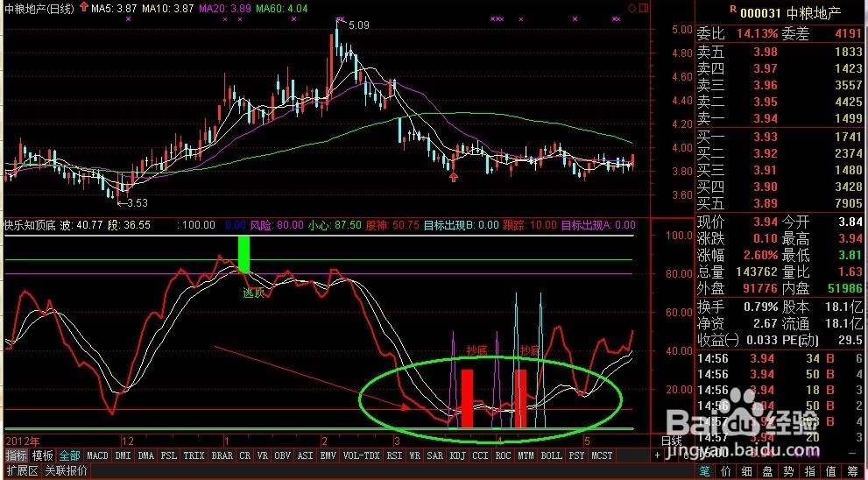Image resolution: width=868 pixels, height=480 pixels.
Task: Apply the MCST indicator
Action: [602, 455]
